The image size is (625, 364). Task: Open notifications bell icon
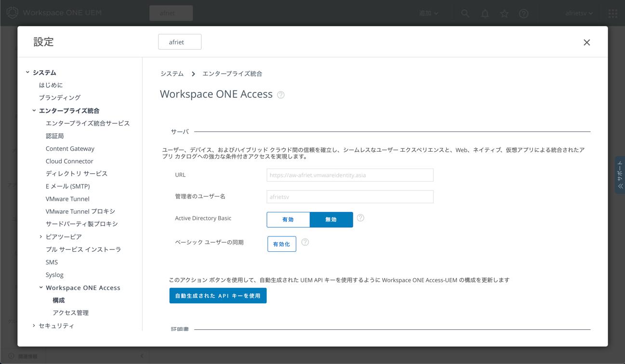click(485, 13)
